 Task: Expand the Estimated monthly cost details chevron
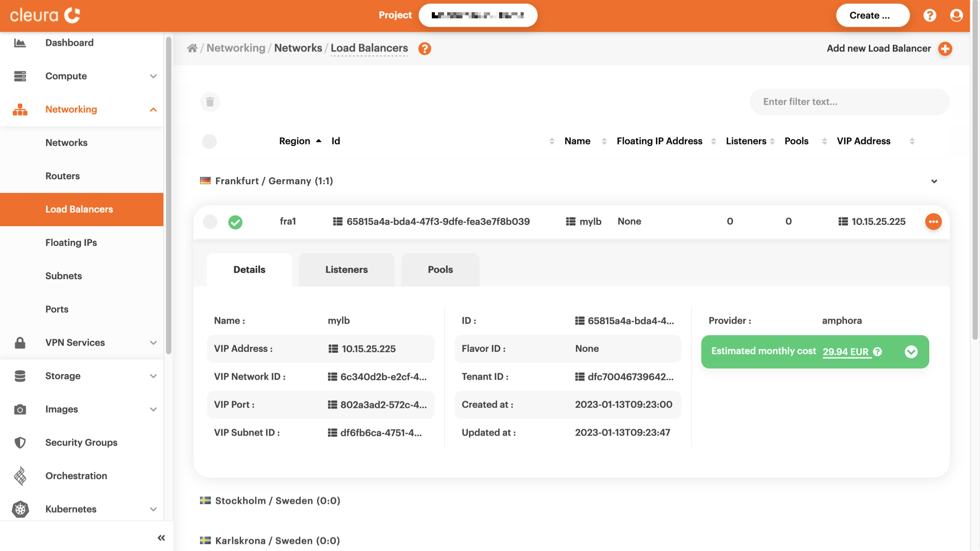click(912, 352)
